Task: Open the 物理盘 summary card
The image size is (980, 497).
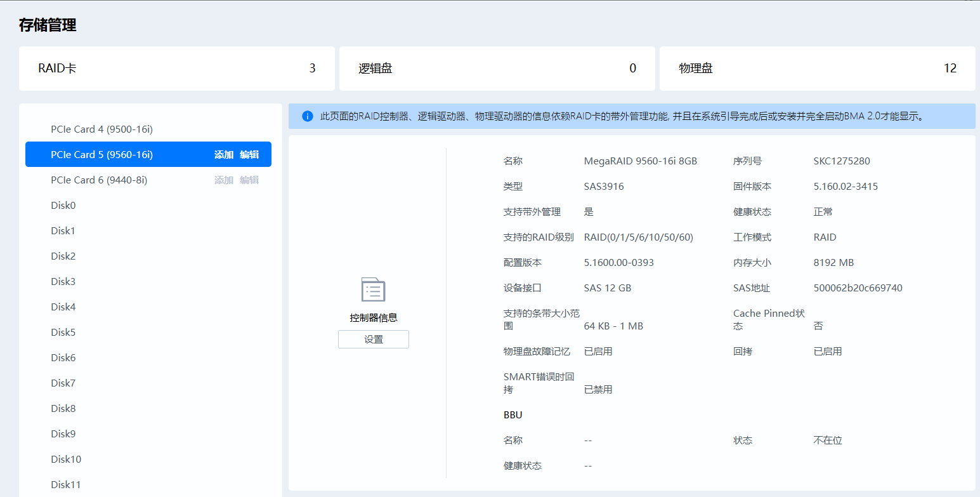Action: pyautogui.click(x=817, y=69)
